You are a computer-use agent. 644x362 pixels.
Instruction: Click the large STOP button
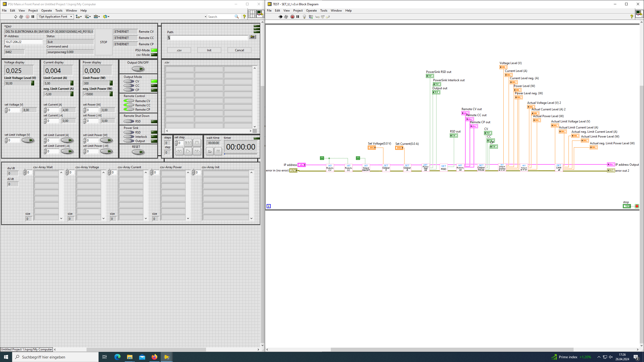click(x=103, y=42)
